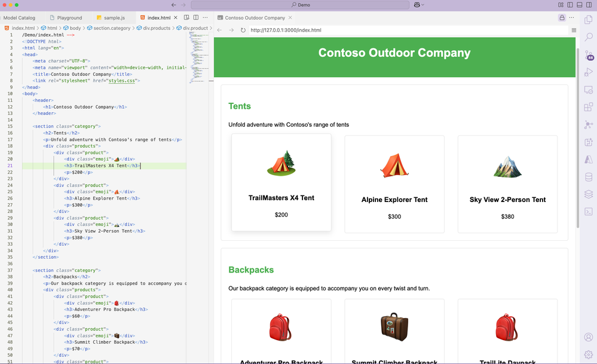Screen dimensions: 597x364
Task: Switch to the Playground tab
Action: click(x=66, y=17)
